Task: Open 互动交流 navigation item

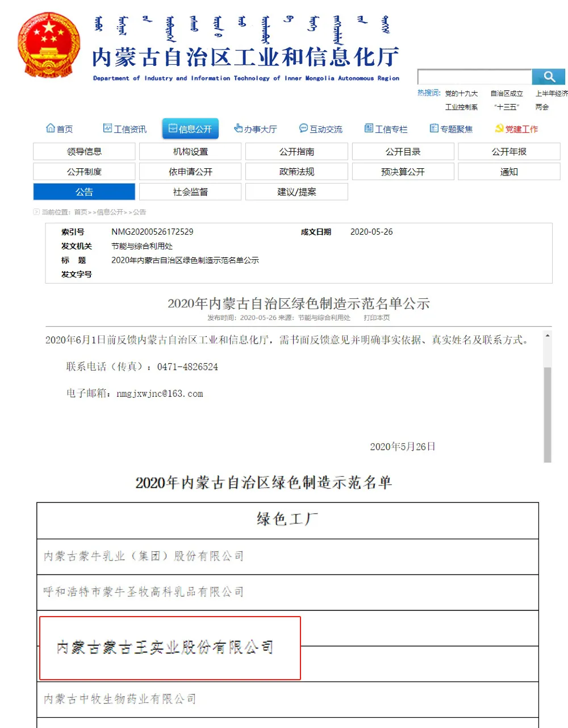Action: tap(321, 129)
